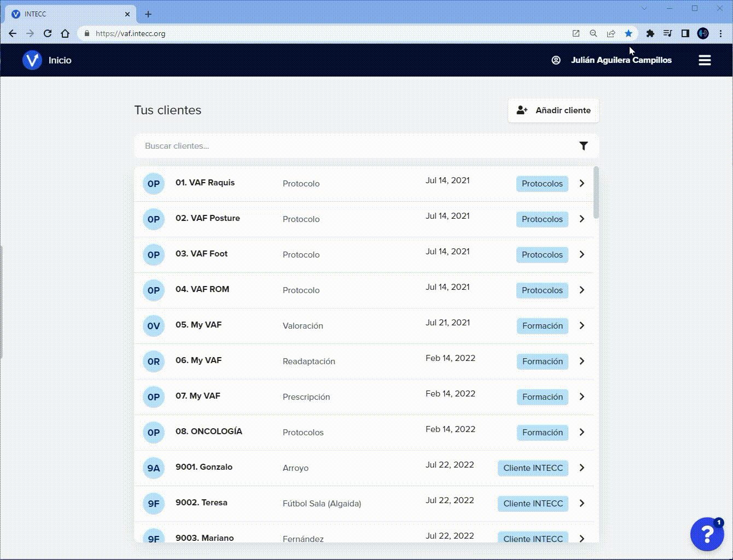733x560 pixels.
Task: Open the help question mark bubble
Action: tap(707, 534)
